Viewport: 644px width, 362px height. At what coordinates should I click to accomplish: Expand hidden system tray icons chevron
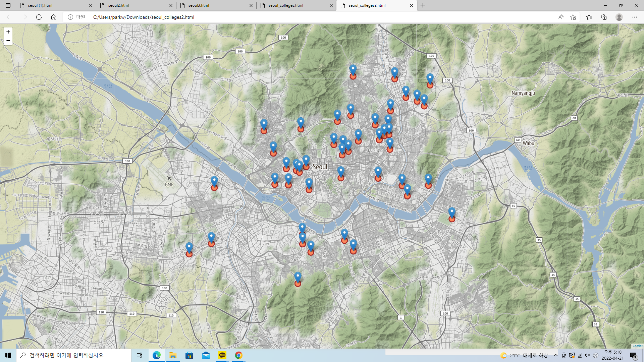click(x=556, y=355)
